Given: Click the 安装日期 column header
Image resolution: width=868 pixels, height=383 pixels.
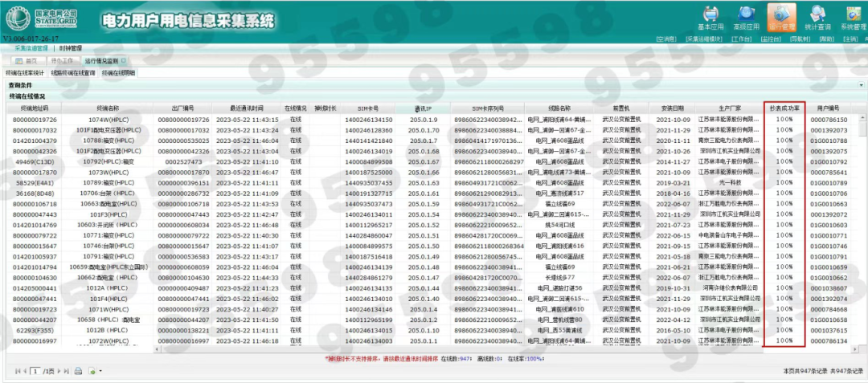Looking at the screenshot, I should pyautogui.click(x=672, y=108).
